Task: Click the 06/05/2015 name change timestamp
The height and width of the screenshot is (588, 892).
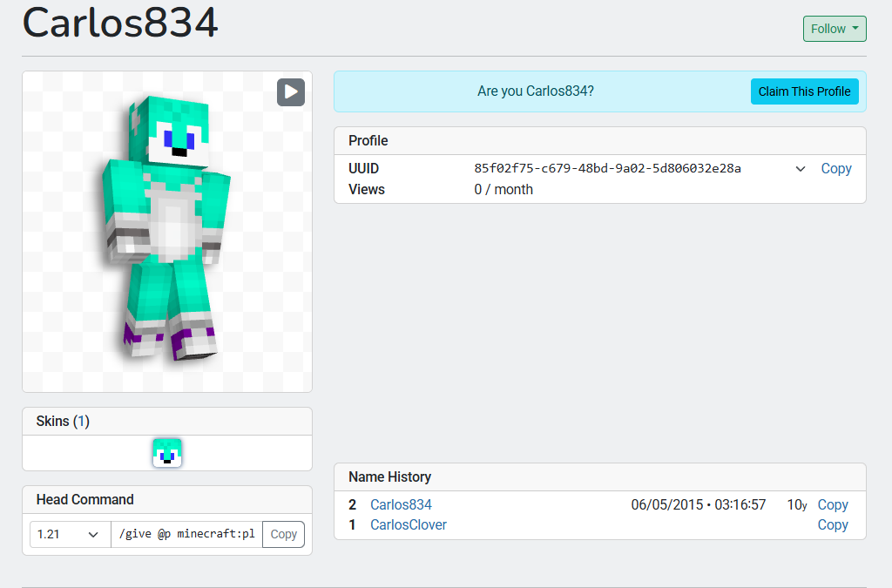Action: (698, 505)
